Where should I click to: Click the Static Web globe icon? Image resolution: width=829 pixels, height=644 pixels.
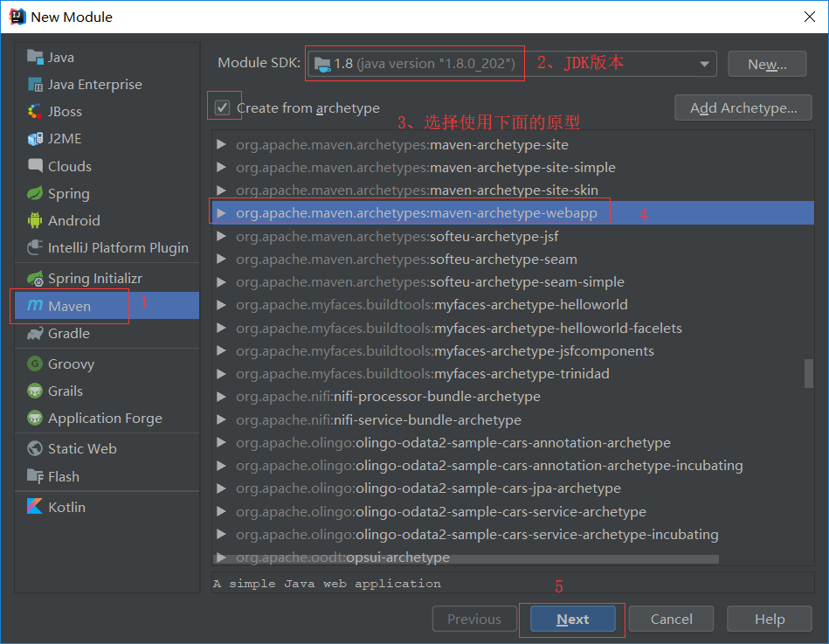tap(35, 448)
